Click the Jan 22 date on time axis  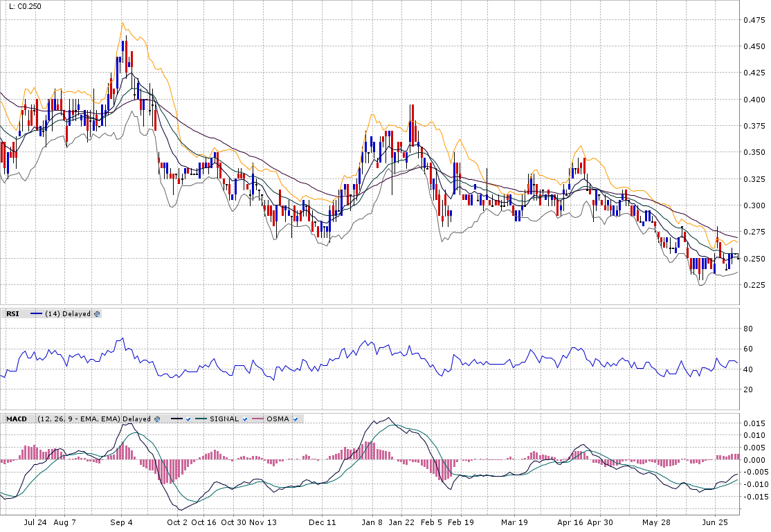401,522
